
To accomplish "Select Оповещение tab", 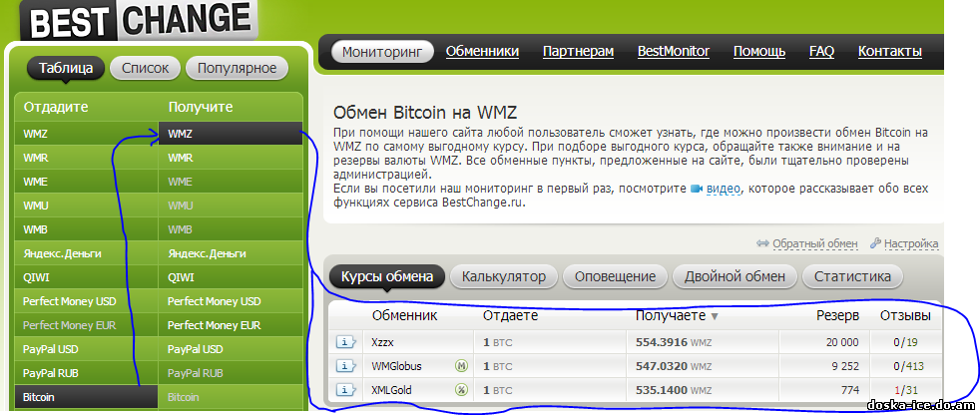I will tap(615, 276).
